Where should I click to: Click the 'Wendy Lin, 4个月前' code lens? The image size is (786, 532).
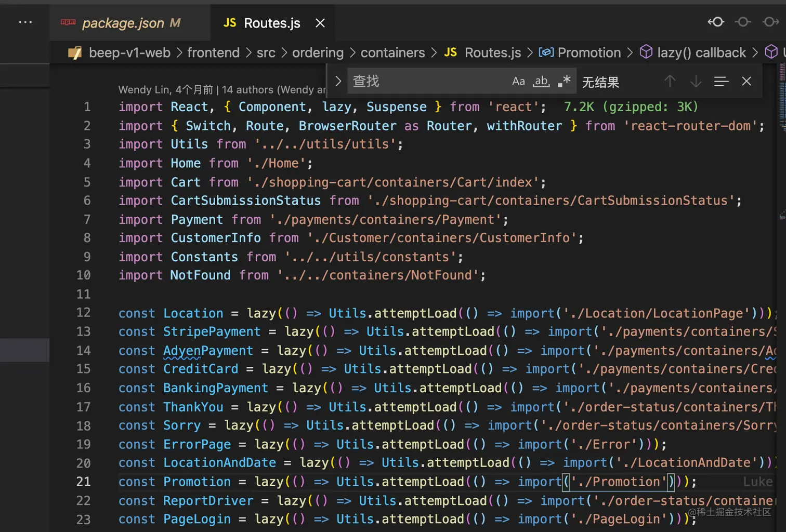pos(166,89)
